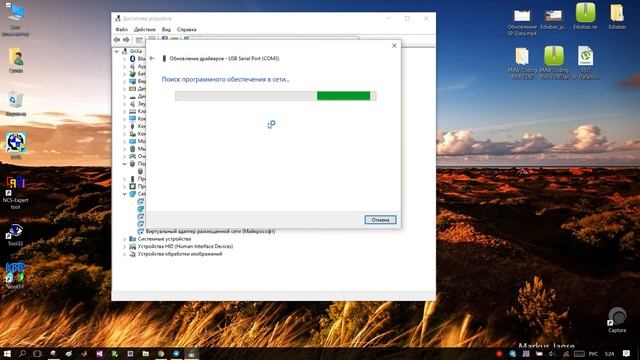Open Task View on the taskbar

pyautogui.click(x=38, y=353)
